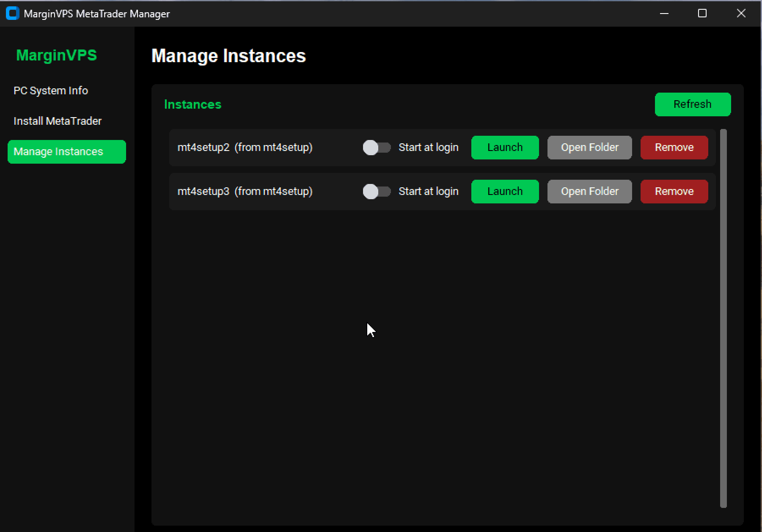Screen dimensions: 762x532
Task: Click the MarginVPS logo text
Action: coord(56,55)
